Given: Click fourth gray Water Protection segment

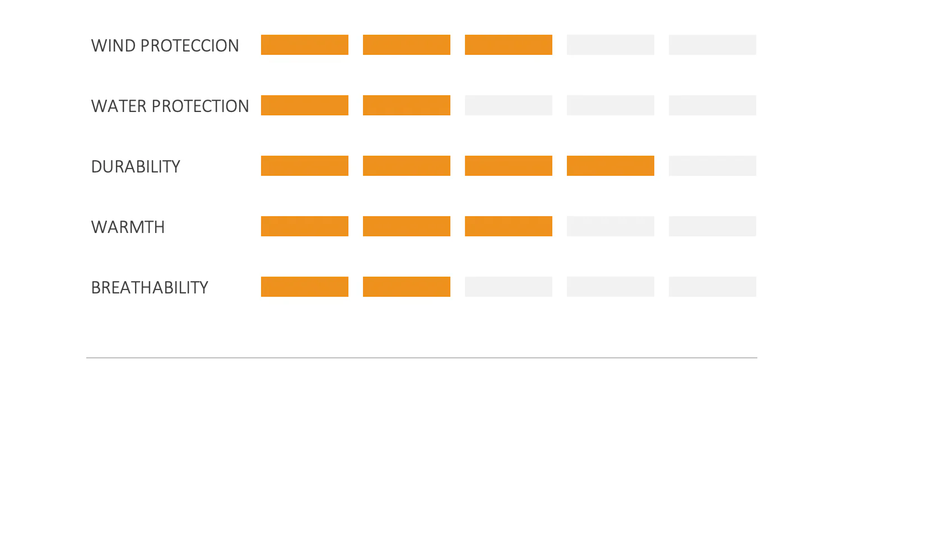Looking at the screenshot, I should pyautogui.click(x=611, y=105).
